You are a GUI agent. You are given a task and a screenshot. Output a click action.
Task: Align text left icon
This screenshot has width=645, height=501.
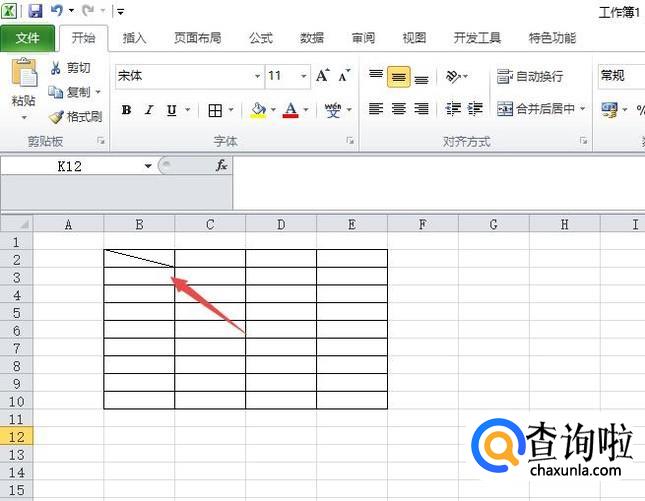(x=376, y=109)
